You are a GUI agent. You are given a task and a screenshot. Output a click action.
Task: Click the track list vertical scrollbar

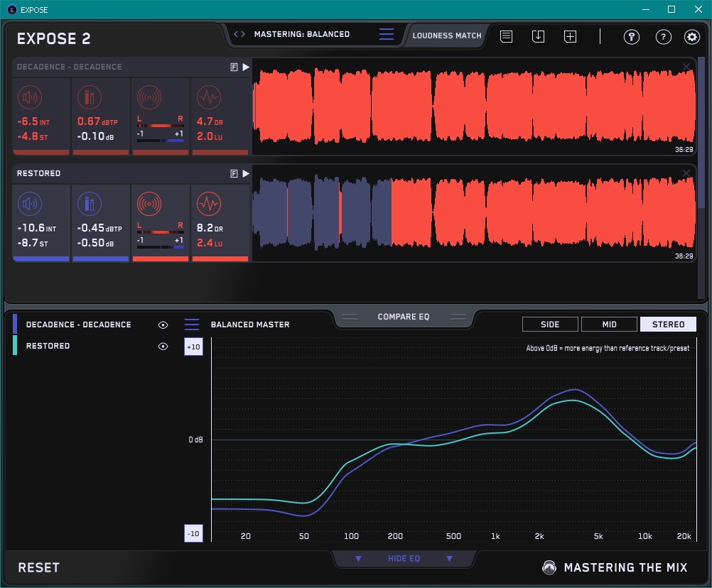tap(701, 131)
